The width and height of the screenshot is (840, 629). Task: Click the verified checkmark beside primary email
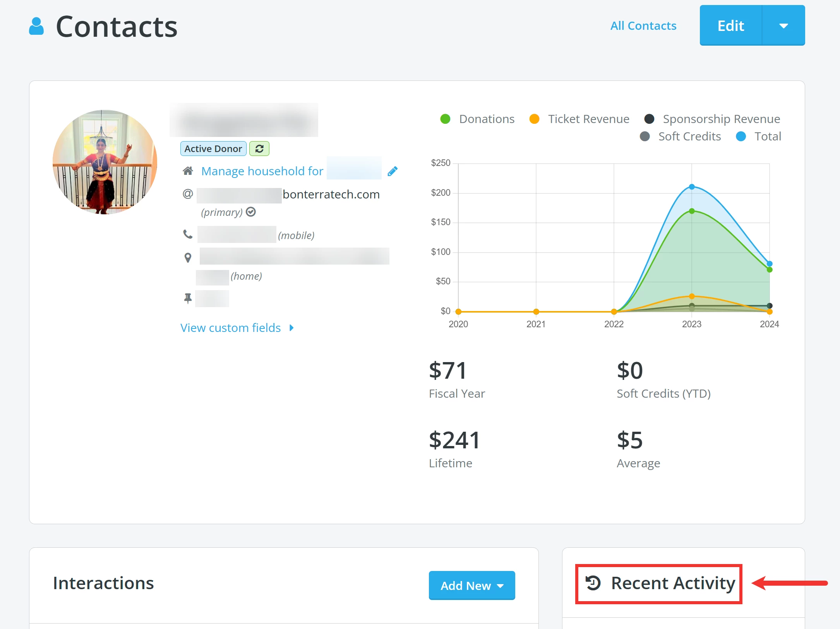coord(251,212)
